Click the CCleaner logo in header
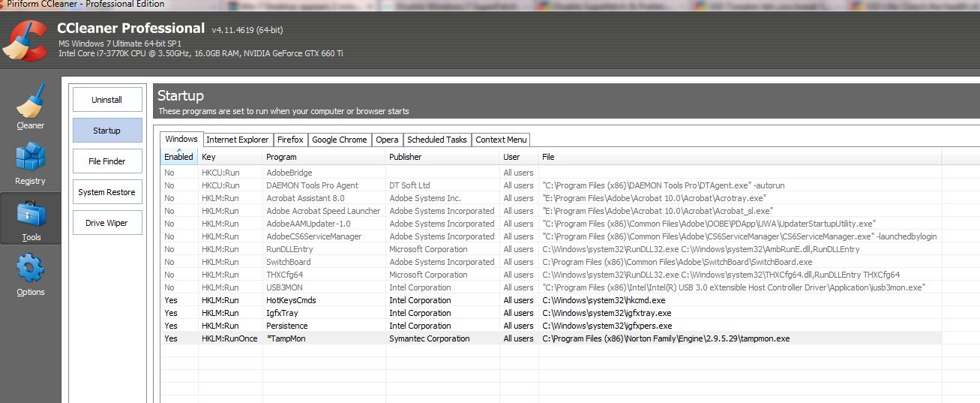Image resolution: width=980 pixels, height=403 pixels. tap(25, 39)
